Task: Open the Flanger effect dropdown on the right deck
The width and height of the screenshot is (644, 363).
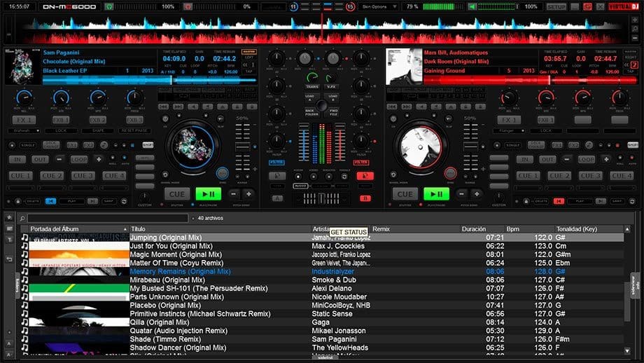Action: (509, 131)
